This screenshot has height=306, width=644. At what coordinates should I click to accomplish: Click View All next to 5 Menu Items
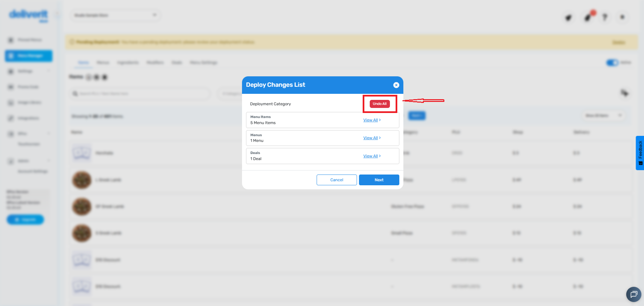[370, 120]
